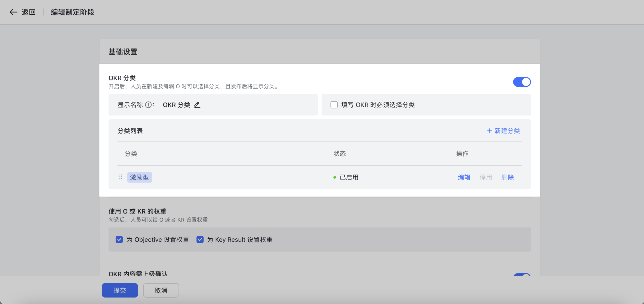The image size is (644, 304).
Task: Click 新建分类 to add category
Action: (503, 131)
